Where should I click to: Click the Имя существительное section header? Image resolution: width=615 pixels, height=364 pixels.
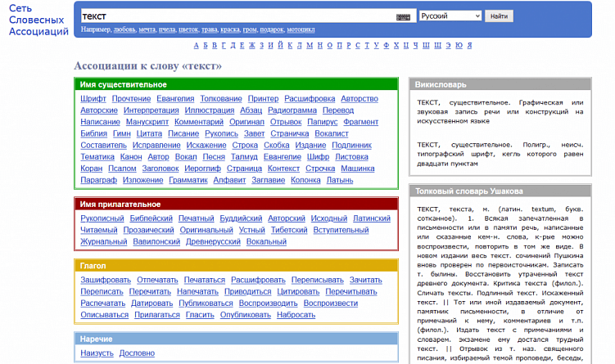tap(236, 84)
